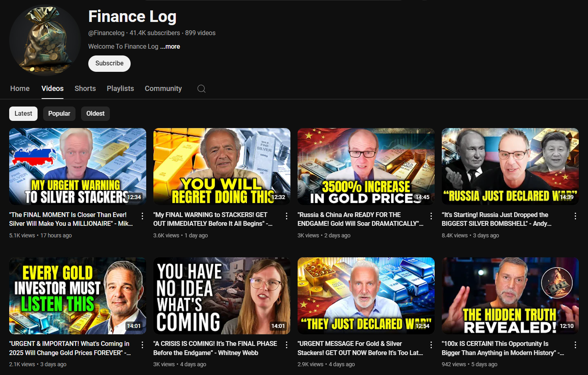Click "5.1K views" under first video
The image size is (588, 375).
pyautogui.click(x=22, y=235)
